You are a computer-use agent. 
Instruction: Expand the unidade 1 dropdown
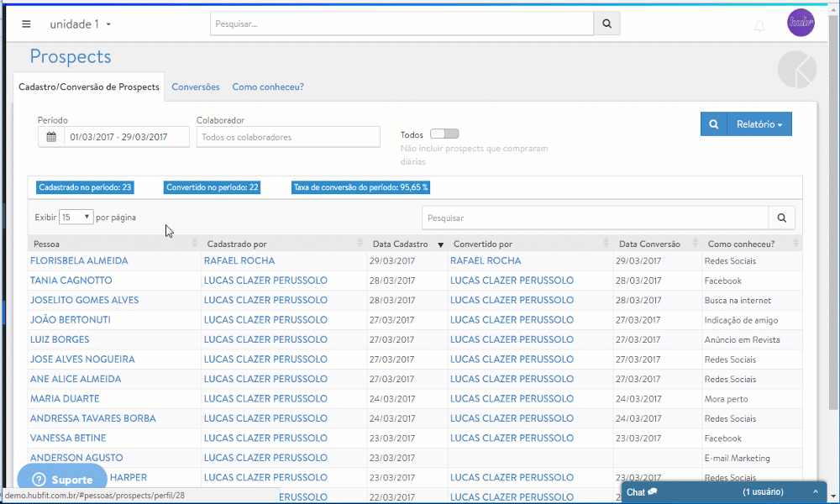tap(81, 24)
